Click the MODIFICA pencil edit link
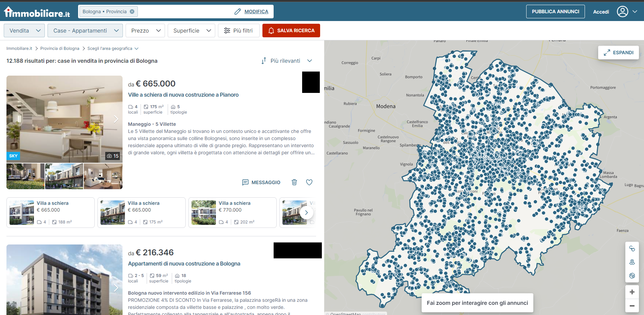Viewport: 644px width, 315px height. tap(251, 12)
